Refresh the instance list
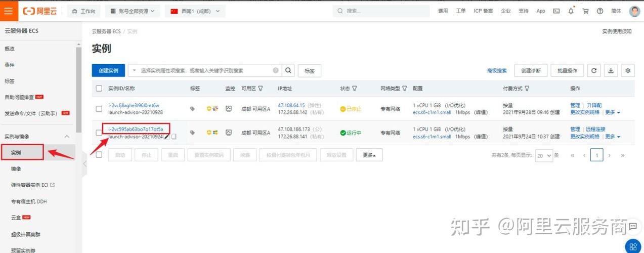644x253 pixels. tap(594, 71)
